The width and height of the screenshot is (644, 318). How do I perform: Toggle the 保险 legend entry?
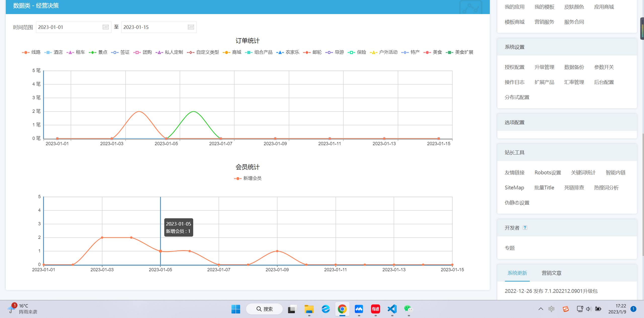(357, 52)
